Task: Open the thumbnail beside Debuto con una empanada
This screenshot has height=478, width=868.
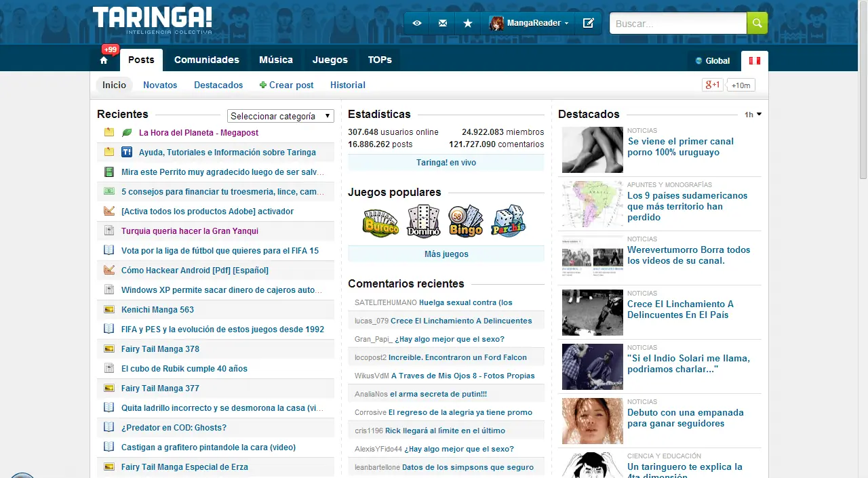Action: (592, 421)
